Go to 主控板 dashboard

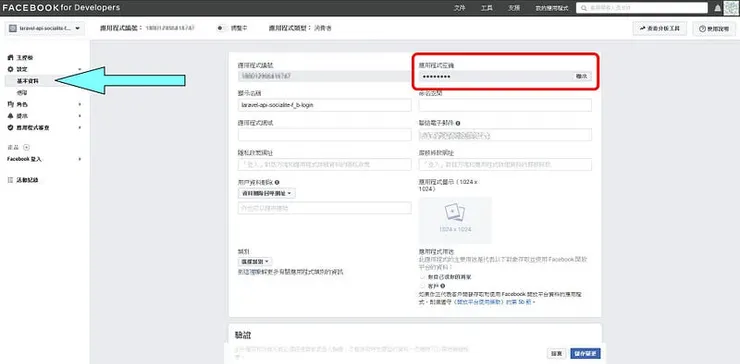(25, 58)
